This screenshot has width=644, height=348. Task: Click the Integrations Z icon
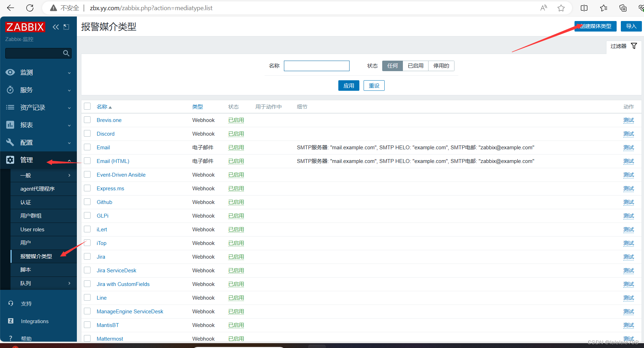(11, 321)
